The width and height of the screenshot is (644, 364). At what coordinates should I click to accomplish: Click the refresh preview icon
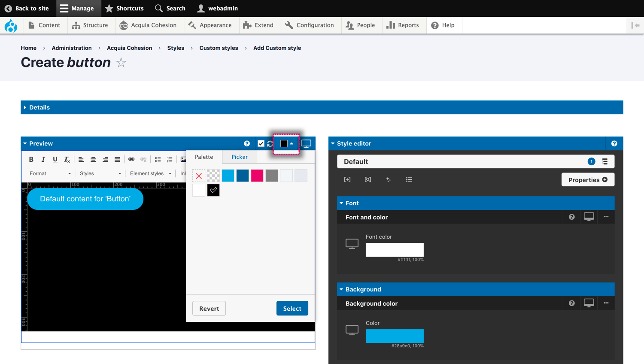[x=270, y=144]
